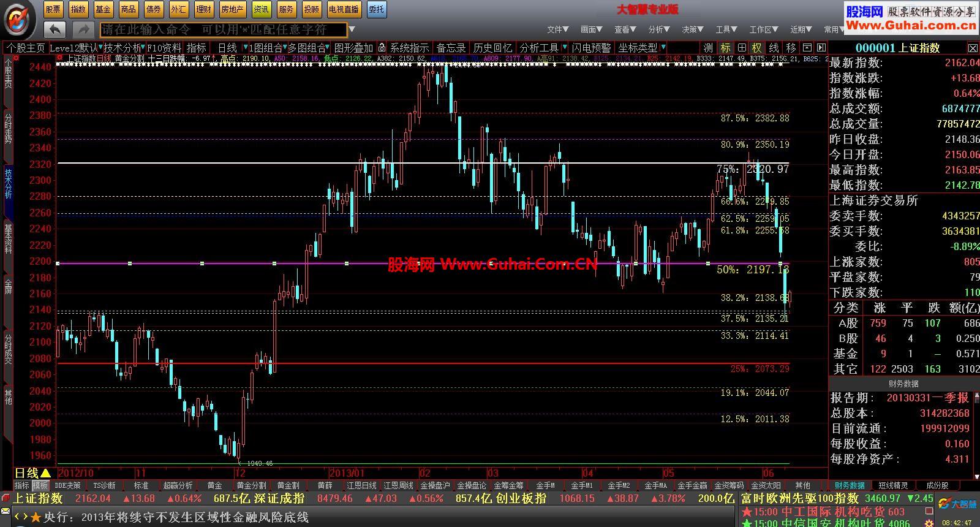Click the 田 grid layout icon

tap(742, 47)
